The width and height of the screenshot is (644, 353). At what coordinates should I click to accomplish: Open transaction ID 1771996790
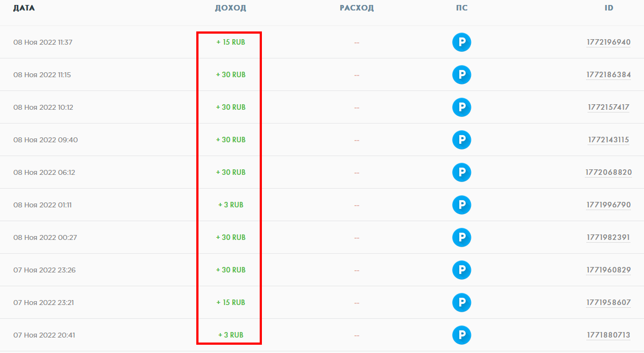tap(609, 205)
